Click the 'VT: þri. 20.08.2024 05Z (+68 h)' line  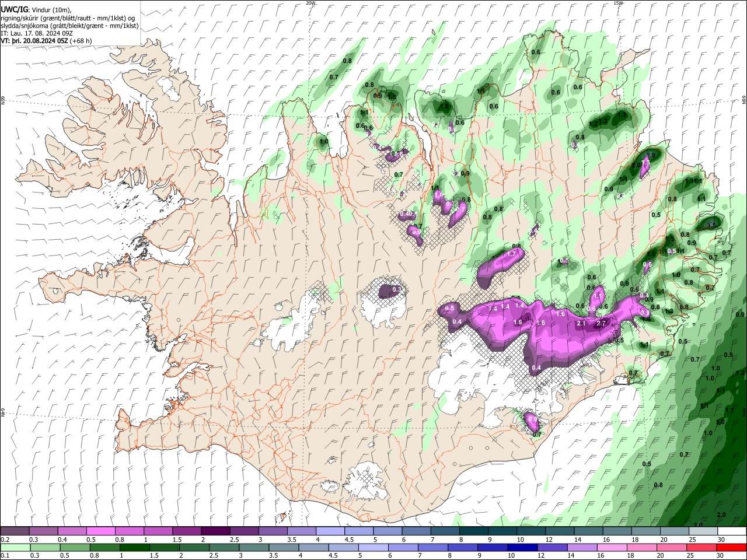[46, 41]
